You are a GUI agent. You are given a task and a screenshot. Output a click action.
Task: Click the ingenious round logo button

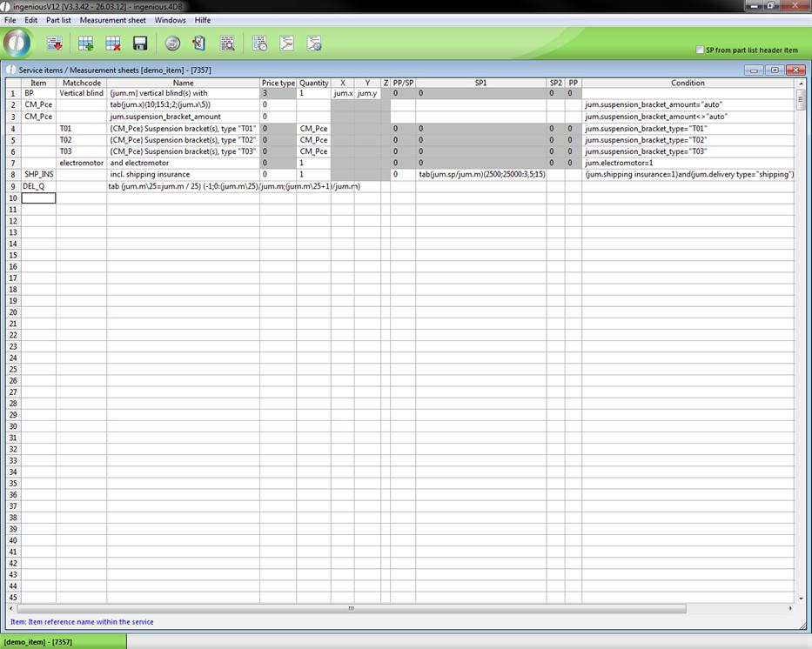pos(17,43)
